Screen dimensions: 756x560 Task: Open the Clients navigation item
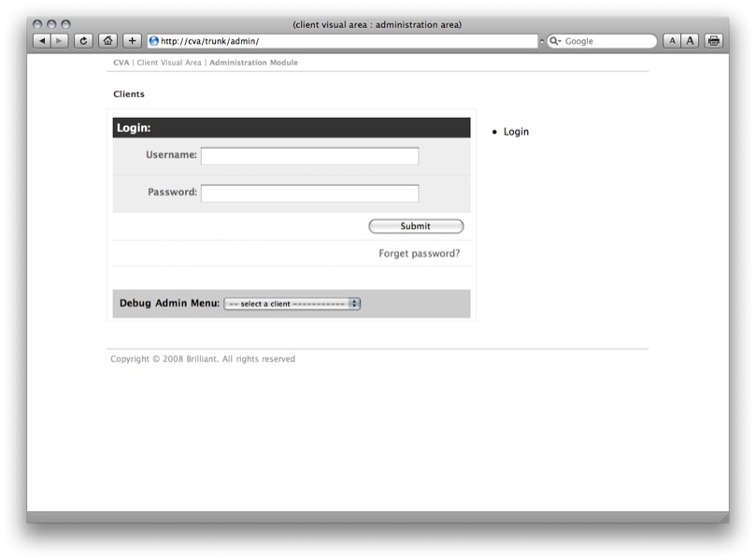tap(129, 94)
